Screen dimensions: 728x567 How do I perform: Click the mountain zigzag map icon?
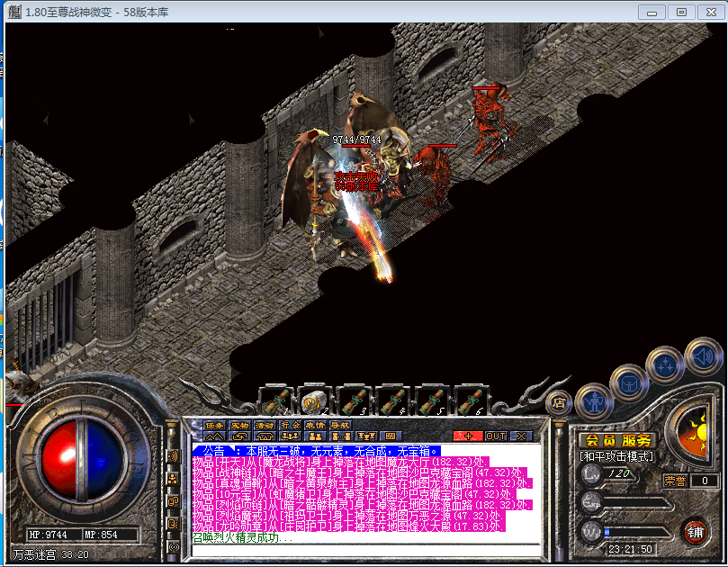click(214, 436)
